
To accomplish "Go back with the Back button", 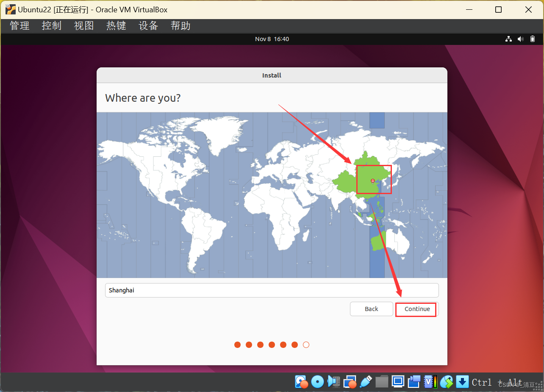I will pos(371,309).
